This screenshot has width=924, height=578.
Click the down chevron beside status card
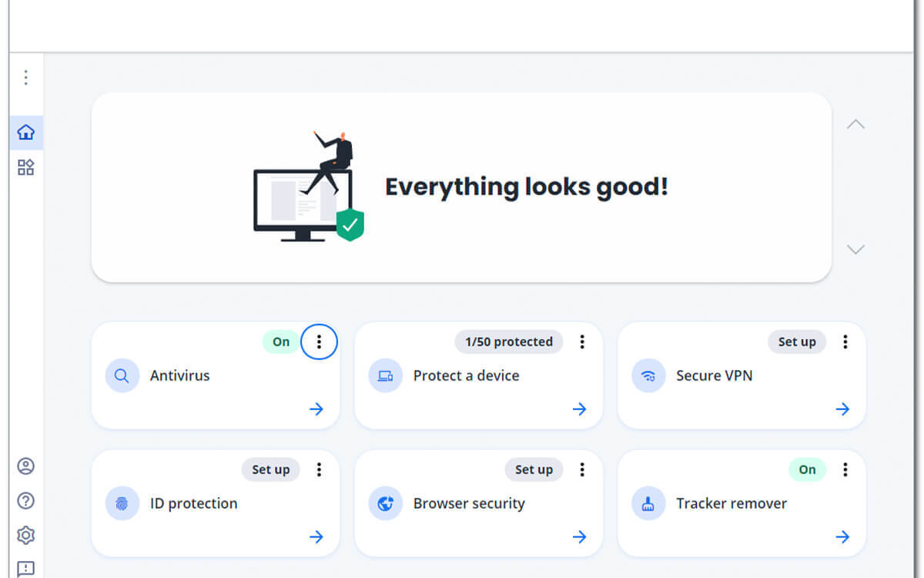tap(855, 249)
